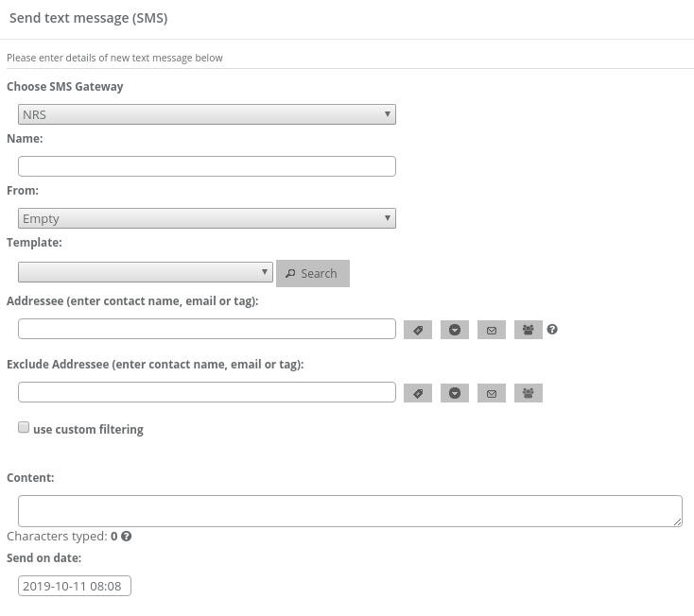Image resolution: width=694 pixels, height=616 pixels.
Task: Click the tag icon beside Addressee field
Action: click(418, 330)
